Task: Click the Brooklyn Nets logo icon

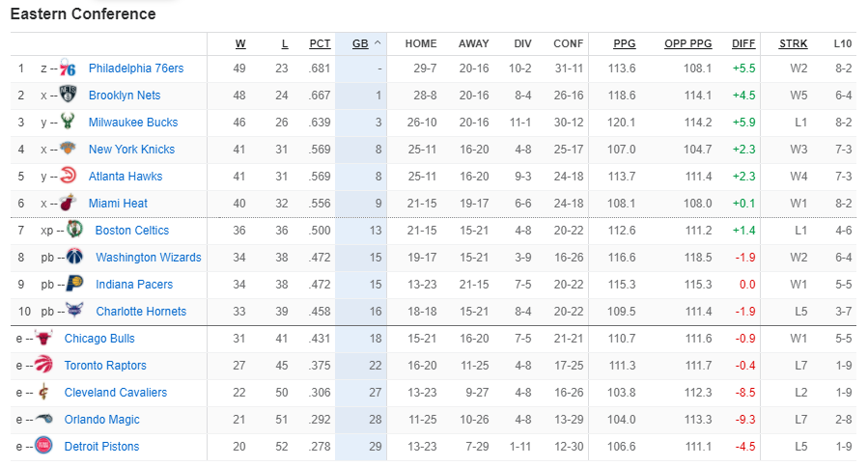Action: tap(68, 95)
